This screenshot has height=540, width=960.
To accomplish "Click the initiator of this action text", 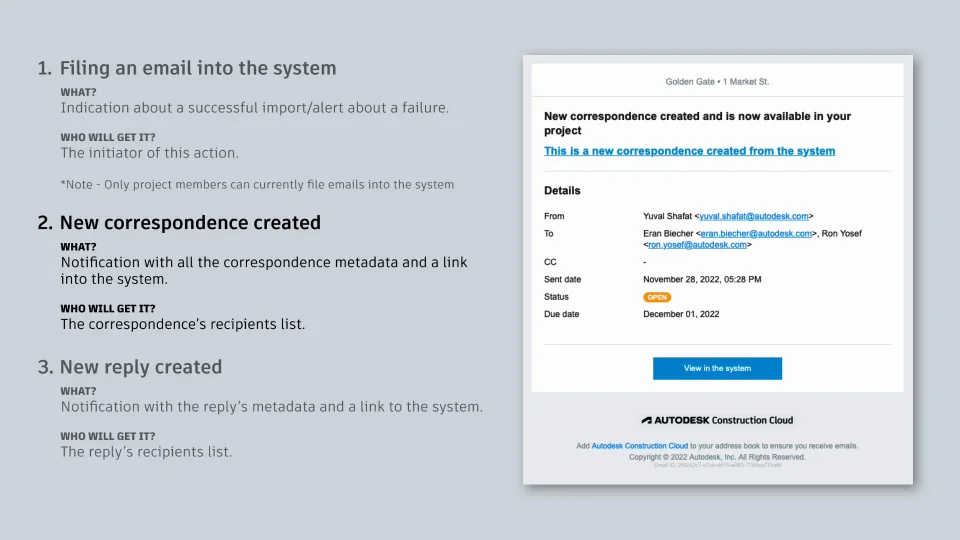I will pyautogui.click(x=149, y=153).
